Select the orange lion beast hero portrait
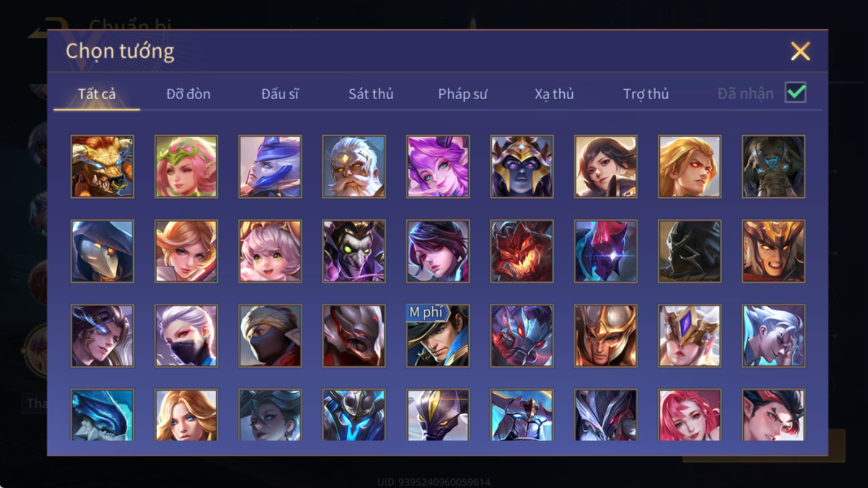The image size is (868, 488). pyautogui.click(x=102, y=167)
